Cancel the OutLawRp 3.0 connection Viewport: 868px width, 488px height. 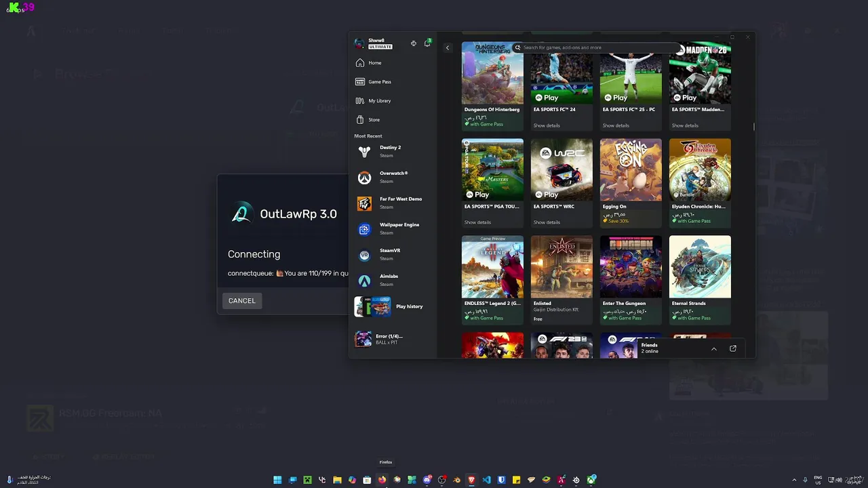(242, 301)
